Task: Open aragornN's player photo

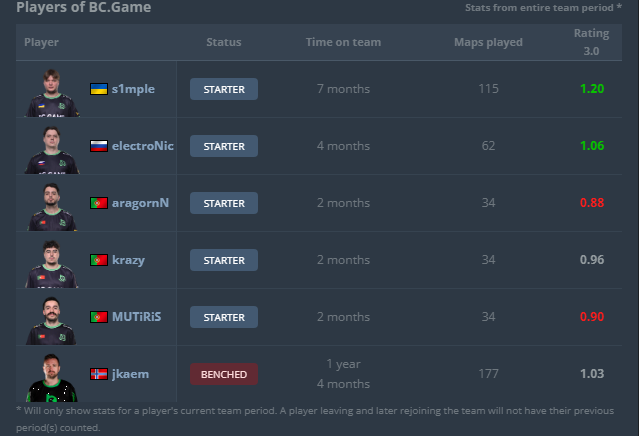Action: (x=52, y=207)
